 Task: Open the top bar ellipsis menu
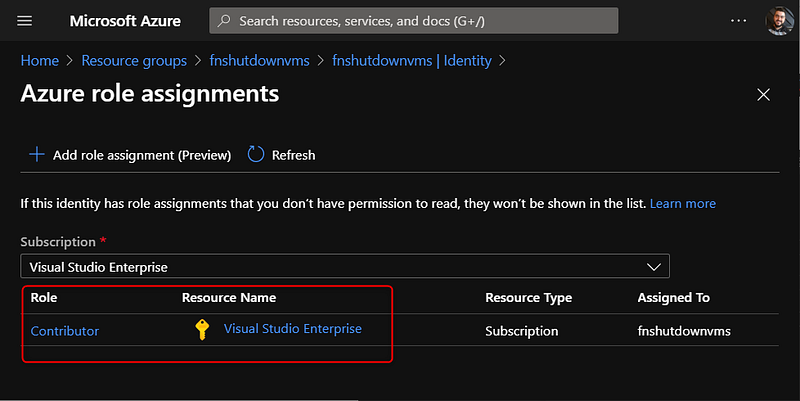pyautogui.click(x=738, y=21)
